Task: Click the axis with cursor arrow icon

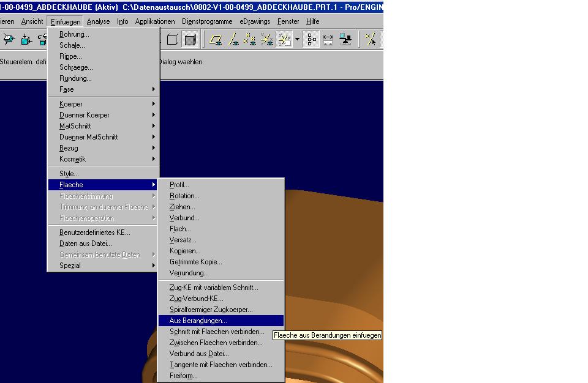Action: (371, 39)
